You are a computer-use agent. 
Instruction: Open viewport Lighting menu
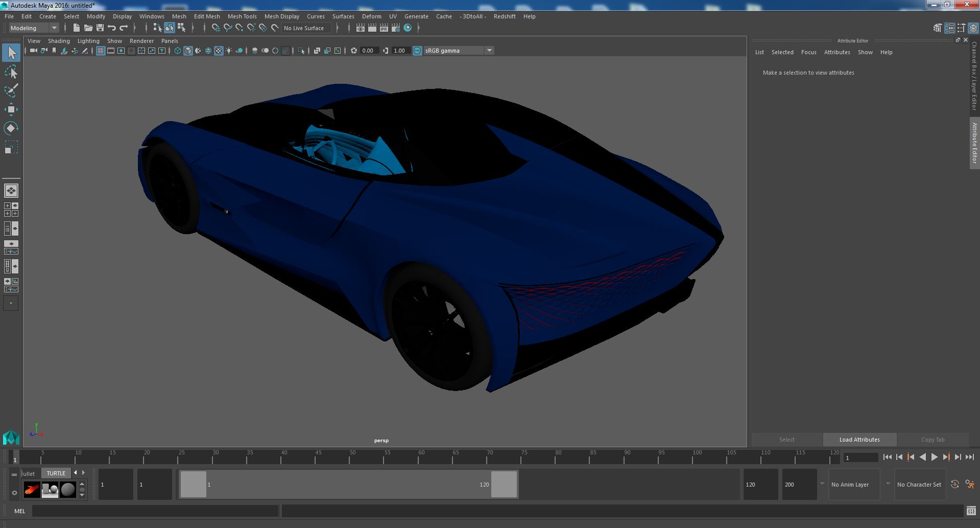click(88, 41)
